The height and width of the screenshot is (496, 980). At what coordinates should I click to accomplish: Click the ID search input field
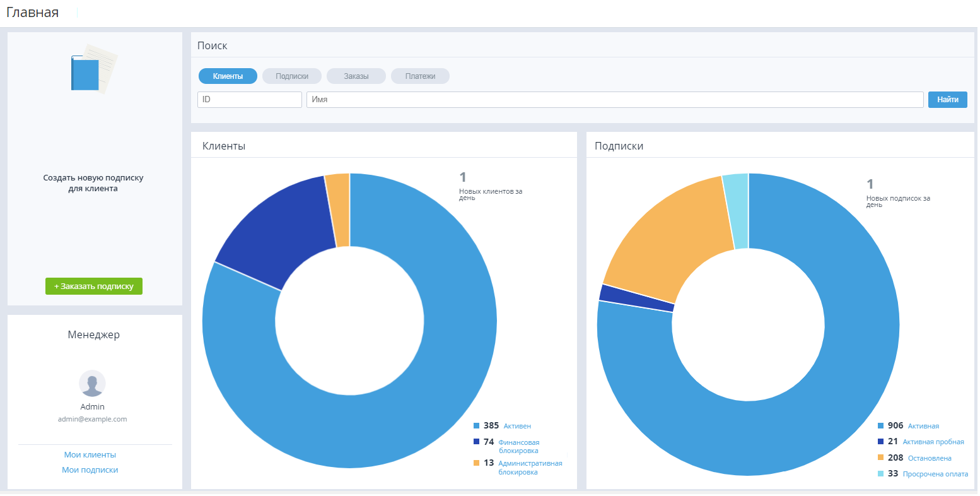[249, 100]
